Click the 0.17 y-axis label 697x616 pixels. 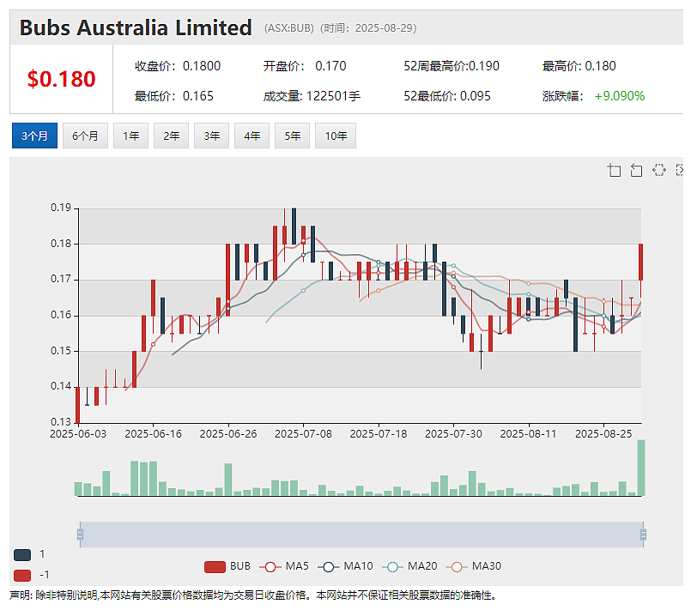click(x=61, y=279)
